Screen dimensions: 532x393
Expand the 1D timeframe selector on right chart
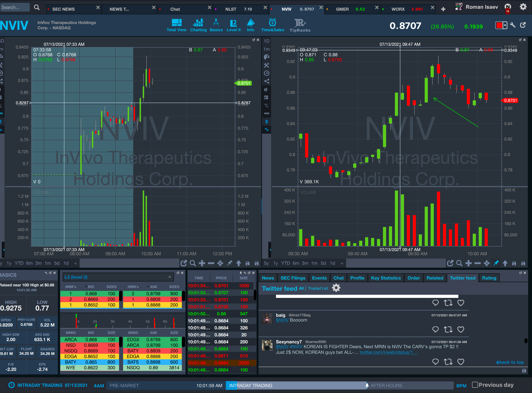pos(267,41)
